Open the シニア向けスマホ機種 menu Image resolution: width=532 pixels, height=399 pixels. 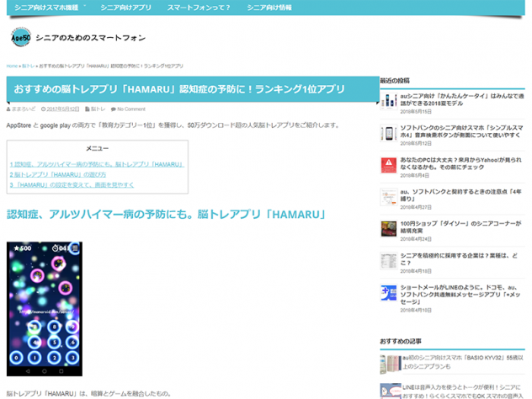[x=46, y=8]
